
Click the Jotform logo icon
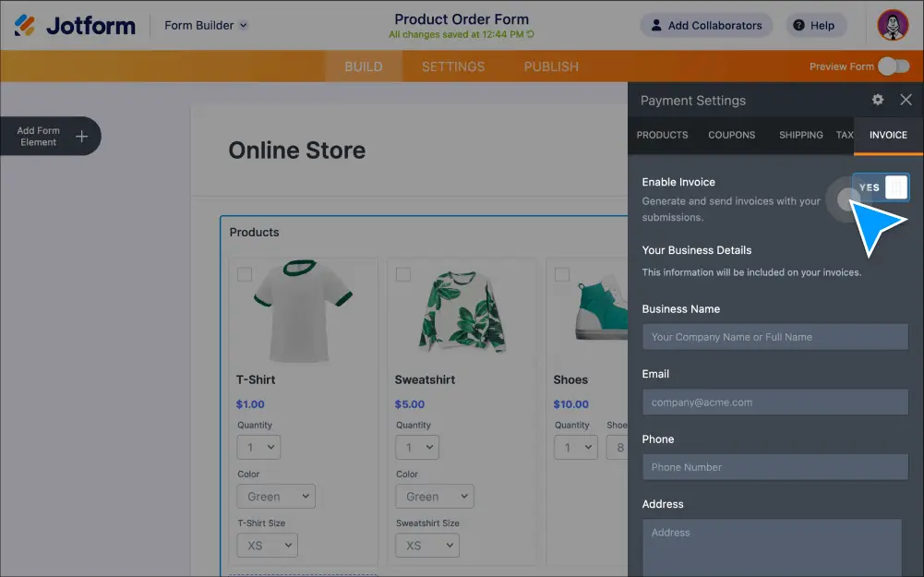click(x=25, y=25)
